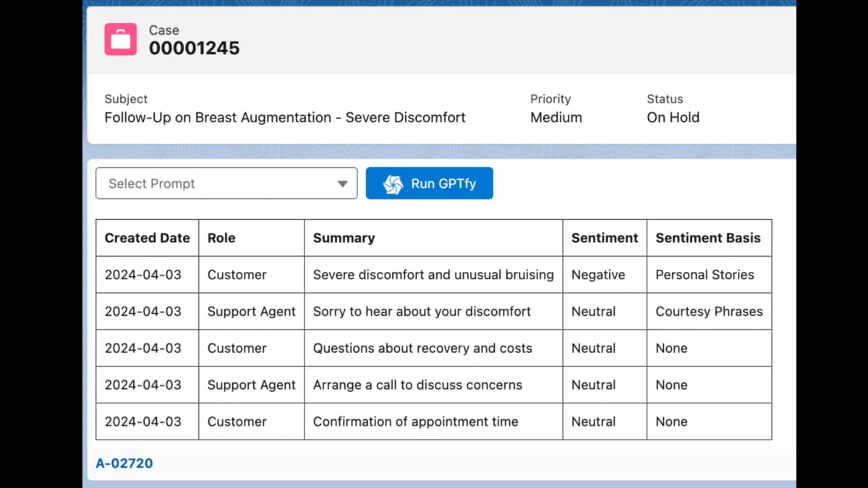Click the Sentiment Basis column header
Viewport: 868px width, 488px height.
coord(707,238)
